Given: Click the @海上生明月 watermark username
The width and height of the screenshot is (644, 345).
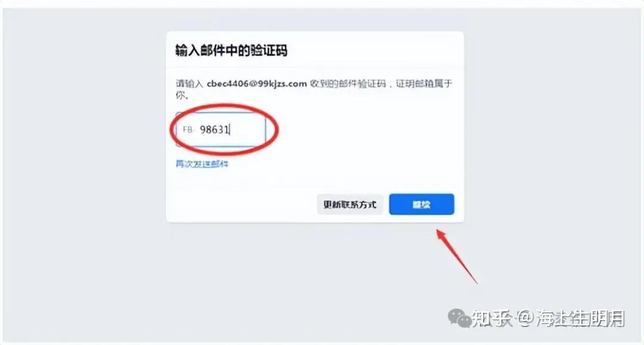Looking at the screenshot, I should [x=571, y=318].
